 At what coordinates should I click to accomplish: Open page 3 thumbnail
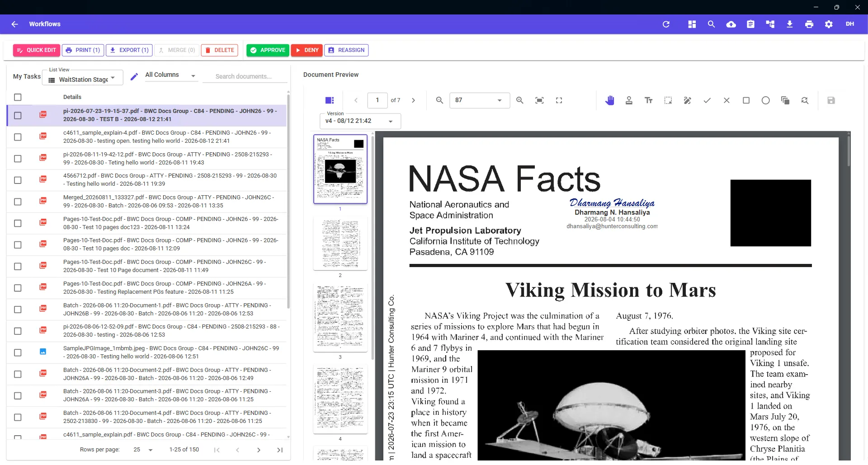[x=340, y=318]
